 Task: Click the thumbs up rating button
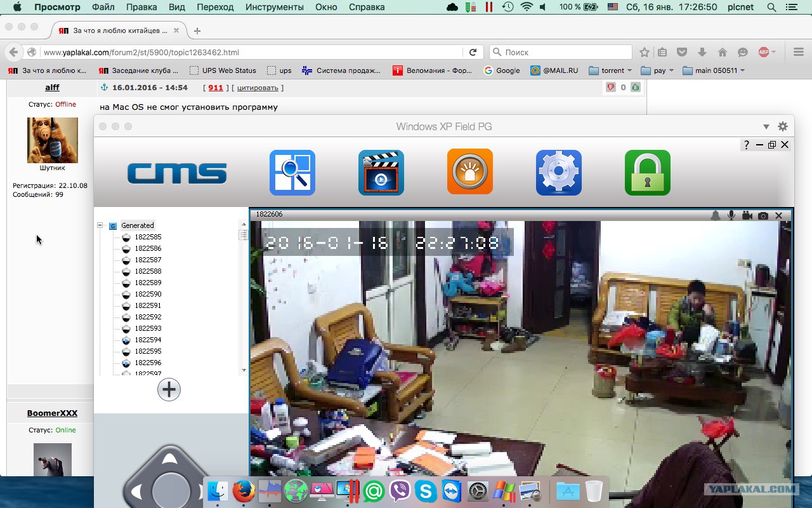635,88
